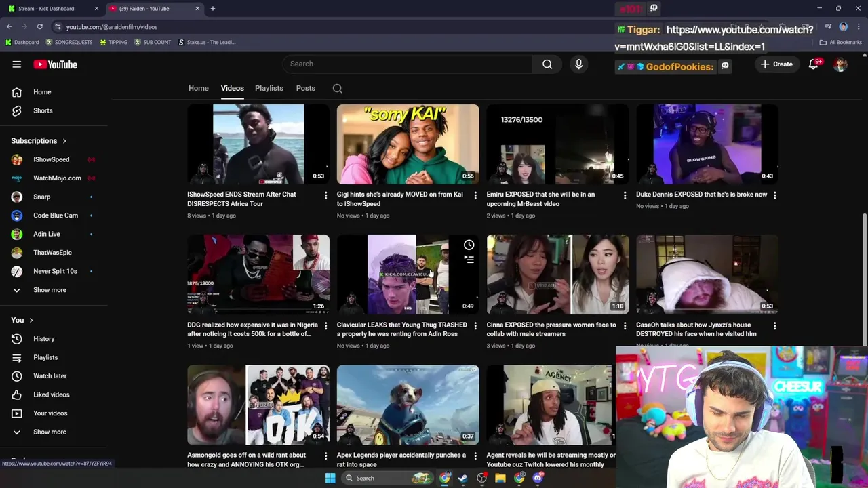The height and width of the screenshot is (488, 868).
Task: Add Clavicular video to Watch later
Action: pyautogui.click(x=469, y=245)
